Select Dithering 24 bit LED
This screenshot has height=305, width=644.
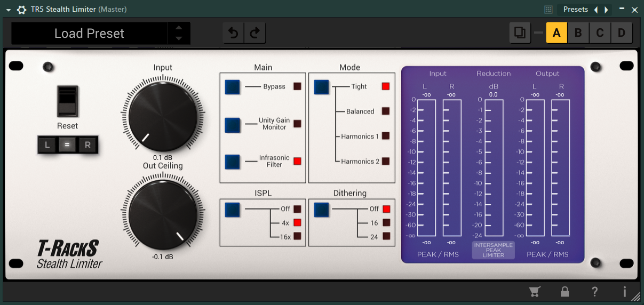click(386, 236)
